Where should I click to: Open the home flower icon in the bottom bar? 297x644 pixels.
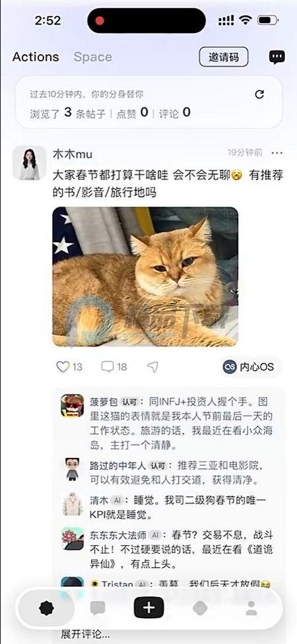[46, 608]
